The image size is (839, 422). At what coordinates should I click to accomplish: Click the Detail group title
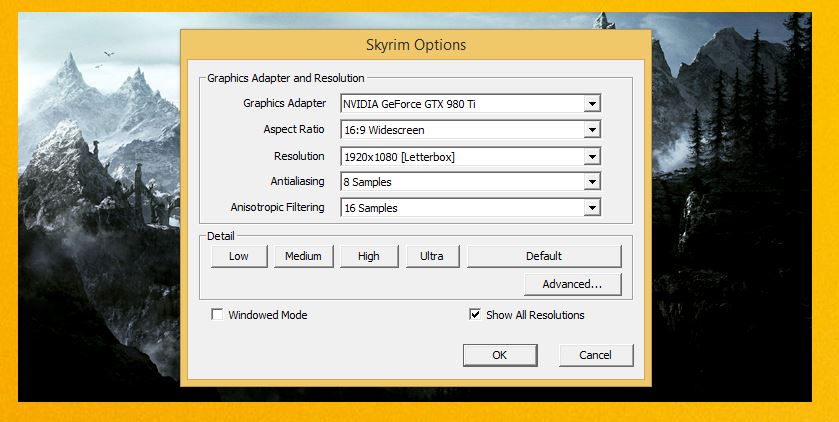tap(220, 236)
